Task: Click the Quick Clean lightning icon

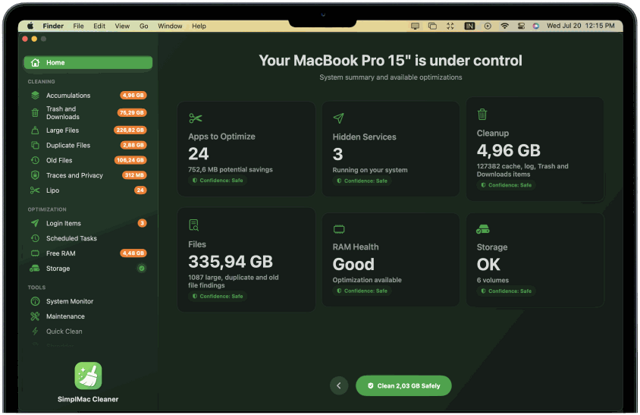Action: tap(35, 331)
